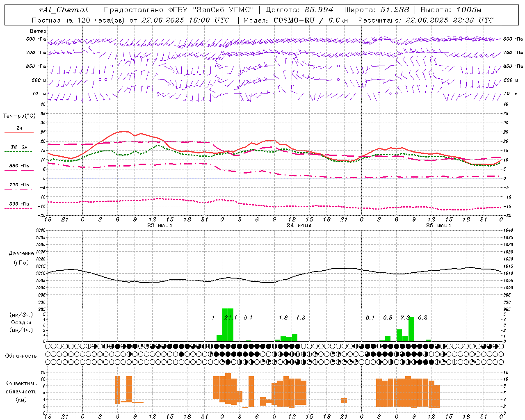Click the Td 2м dew point legend entry
The image size is (525, 420).
pyautogui.click(x=19, y=147)
